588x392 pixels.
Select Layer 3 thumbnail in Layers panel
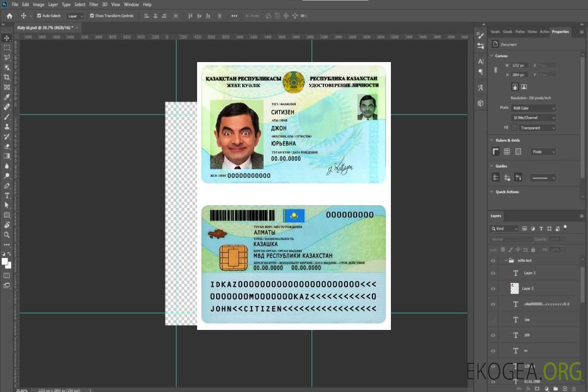pyautogui.click(x=514, y=288)
